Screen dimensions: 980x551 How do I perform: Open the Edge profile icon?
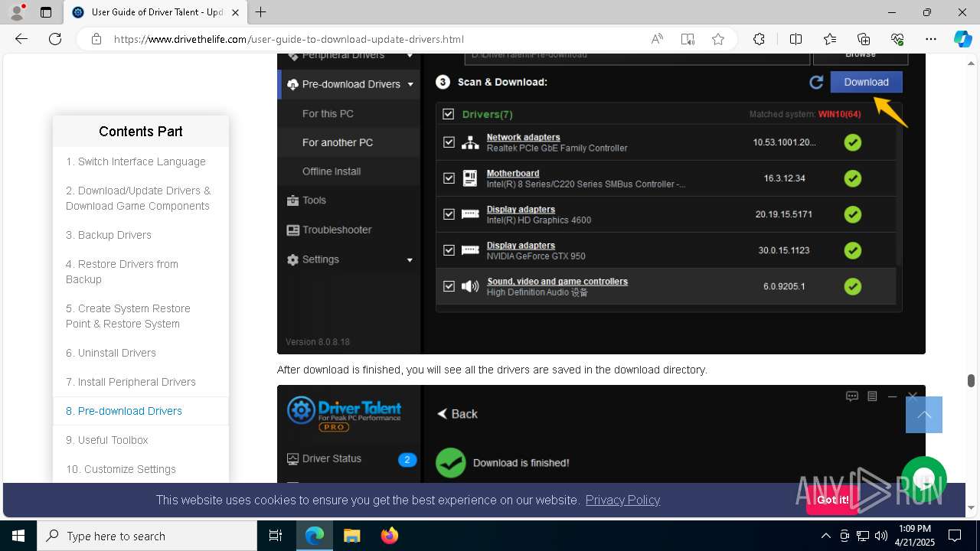click(17, 12)
